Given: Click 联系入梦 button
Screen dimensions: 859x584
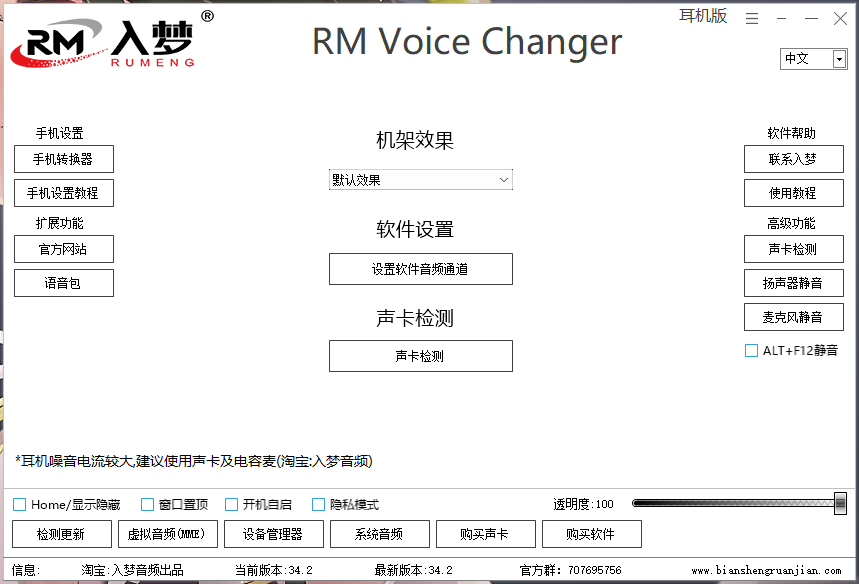Looking at the screenshot, I should click(794, 159).
